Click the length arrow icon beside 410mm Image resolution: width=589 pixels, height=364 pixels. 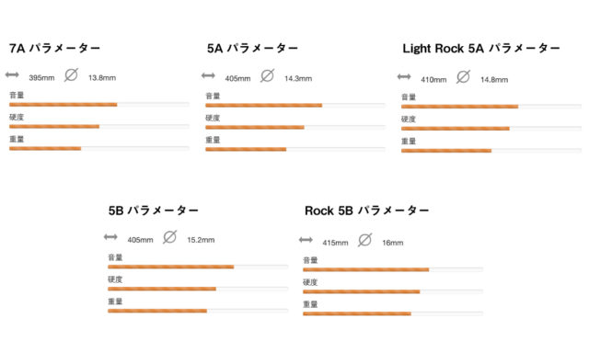coord(404,77)
